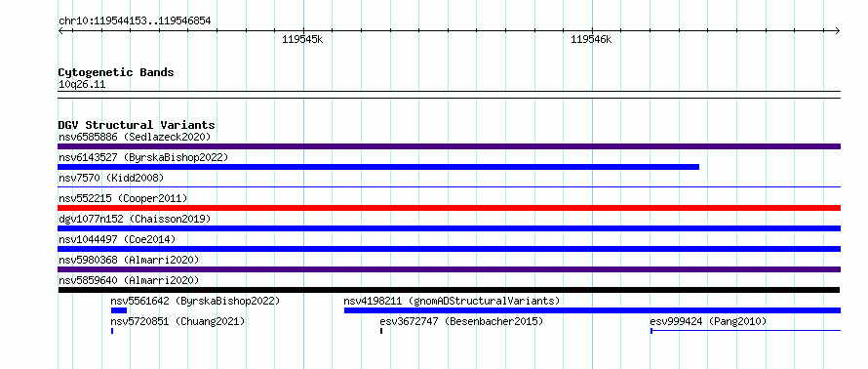Viewport: 868px width, 369px height.
Task: Open nsv5720851 (Chuang2021) label
Action: pyautogui.click(x=178, y=321)
